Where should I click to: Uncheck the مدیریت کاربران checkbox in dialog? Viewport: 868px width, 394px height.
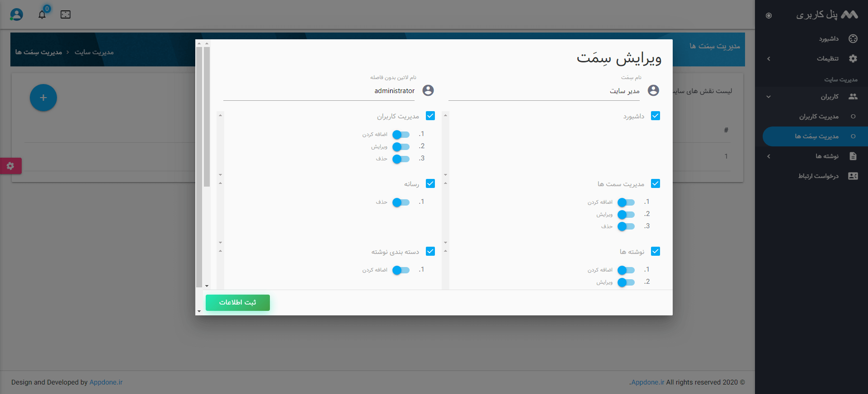point(430,116)
